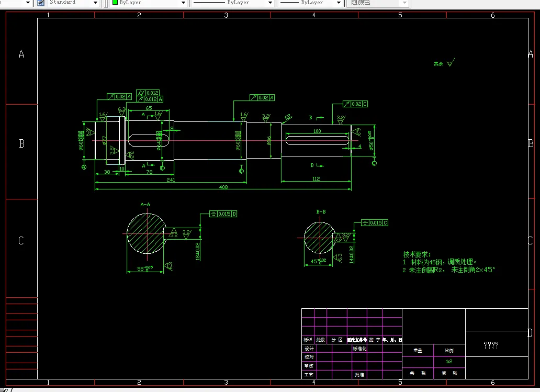Screen dimensions: 540x392
Task: Open the cut-off dropdown left of the text style icon
Action: point(28,3)
